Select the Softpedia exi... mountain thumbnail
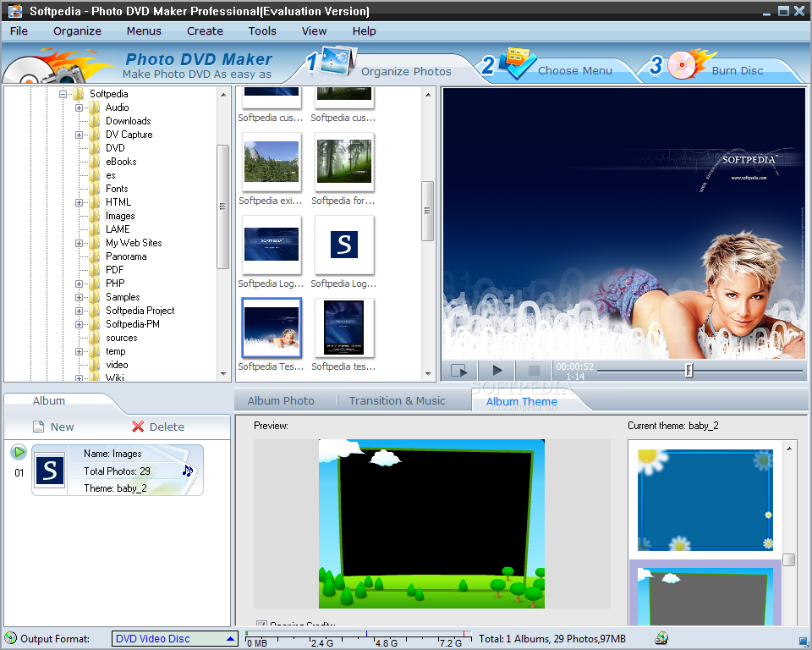 (x=272, y=162)
